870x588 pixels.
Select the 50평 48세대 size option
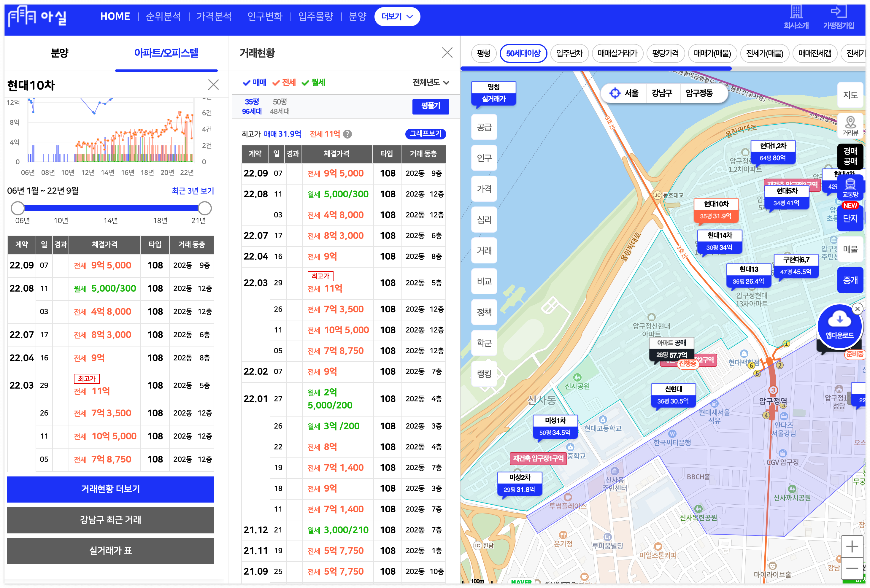(x=280, y=106)
